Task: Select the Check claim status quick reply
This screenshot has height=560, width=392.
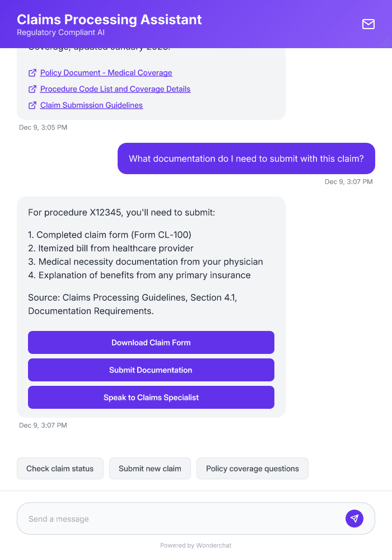Action: [60, 468]
